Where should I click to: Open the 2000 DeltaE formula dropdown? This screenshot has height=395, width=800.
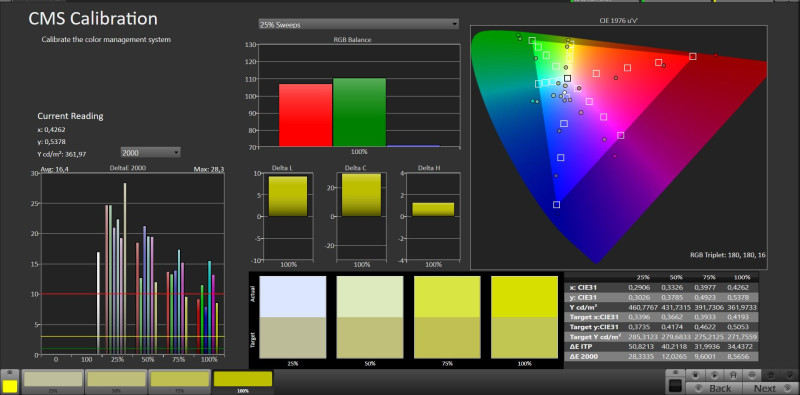151,152
